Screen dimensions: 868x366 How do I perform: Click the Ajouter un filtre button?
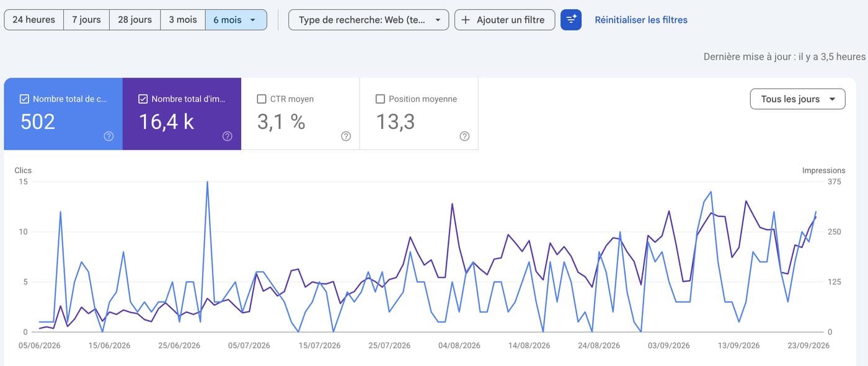coord(505,20)
